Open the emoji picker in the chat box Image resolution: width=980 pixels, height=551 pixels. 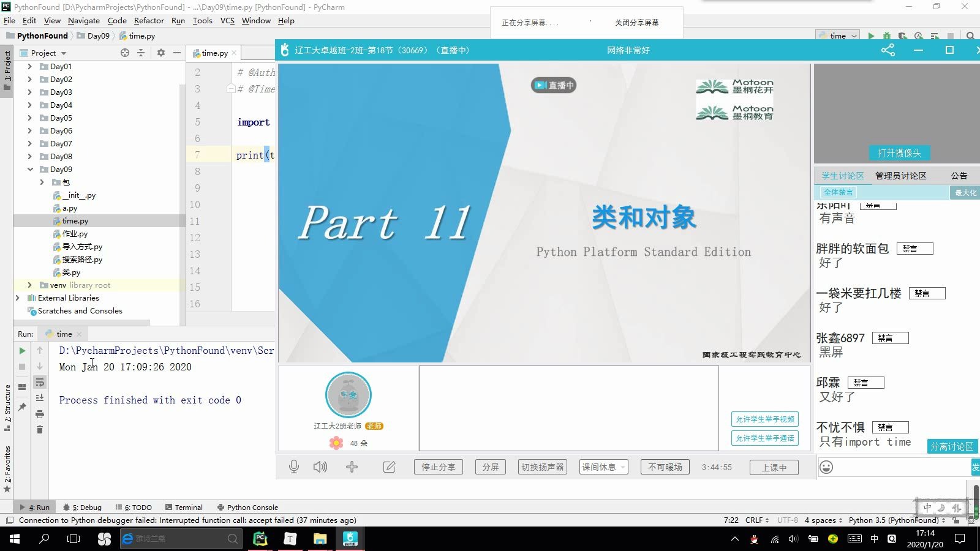click(x=826, y=467)
